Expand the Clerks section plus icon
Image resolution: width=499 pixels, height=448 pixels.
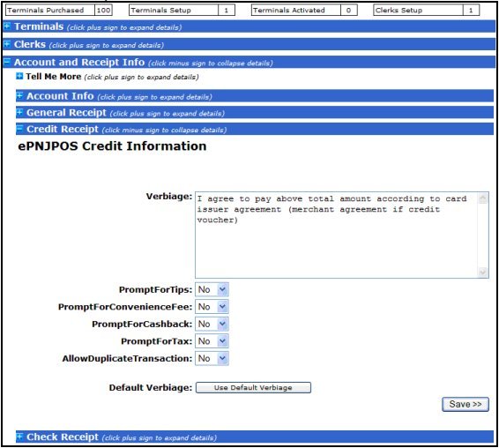coord(7,44)
